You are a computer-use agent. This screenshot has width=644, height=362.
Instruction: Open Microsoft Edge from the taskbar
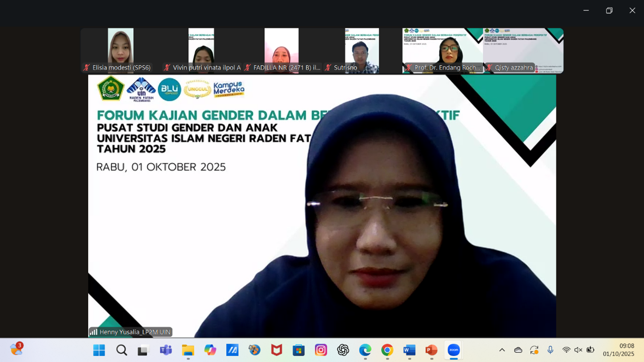(x=365, y=350)
